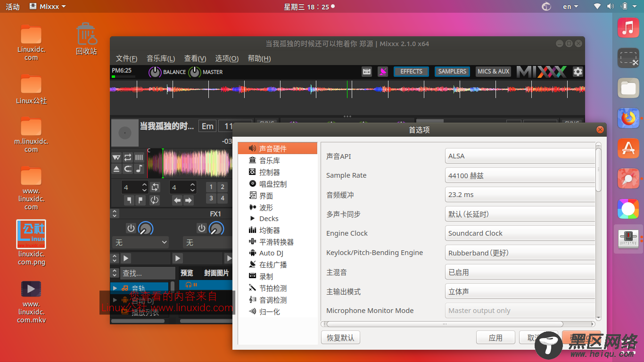Click the double-triangle button left of repeat
The height and width of the screenshot is (362, 644).
point(116,157)
